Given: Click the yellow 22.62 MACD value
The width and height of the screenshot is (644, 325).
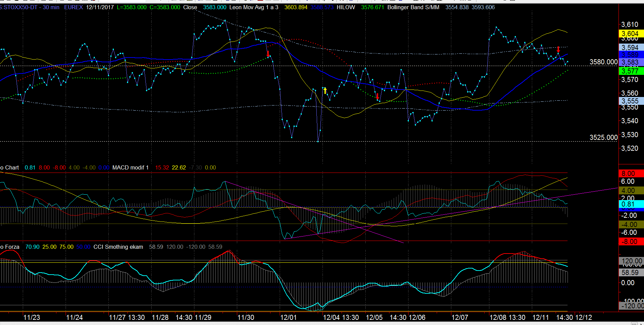Looking at the screenshot, I should (x=179, y=167).
